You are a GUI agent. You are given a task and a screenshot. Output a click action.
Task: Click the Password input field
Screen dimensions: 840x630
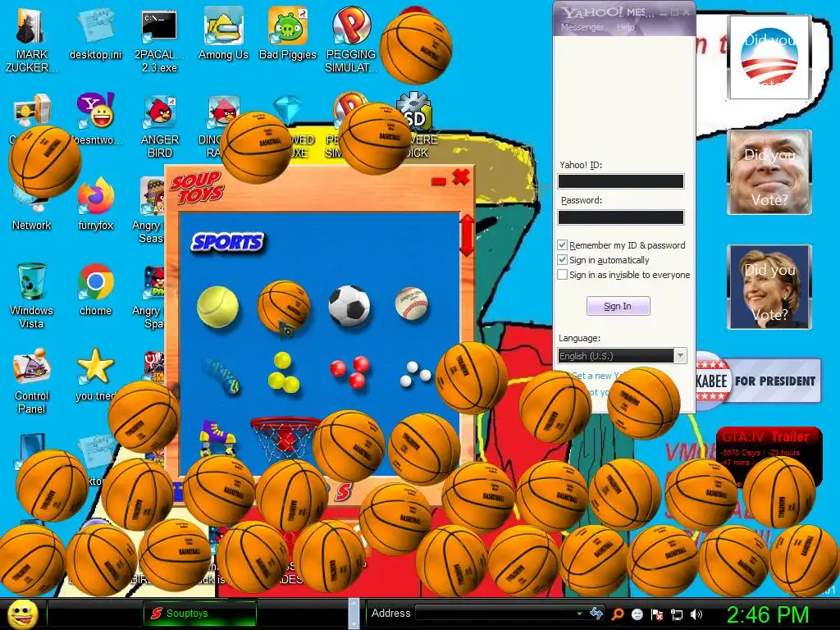click(x=621, y=217)
